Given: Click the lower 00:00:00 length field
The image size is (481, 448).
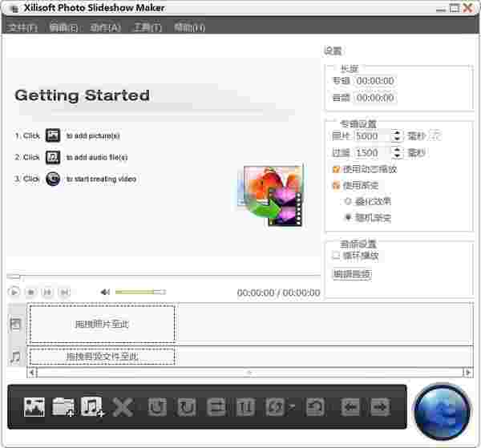Looking at the screenshot, I should [x=375, y=98].
